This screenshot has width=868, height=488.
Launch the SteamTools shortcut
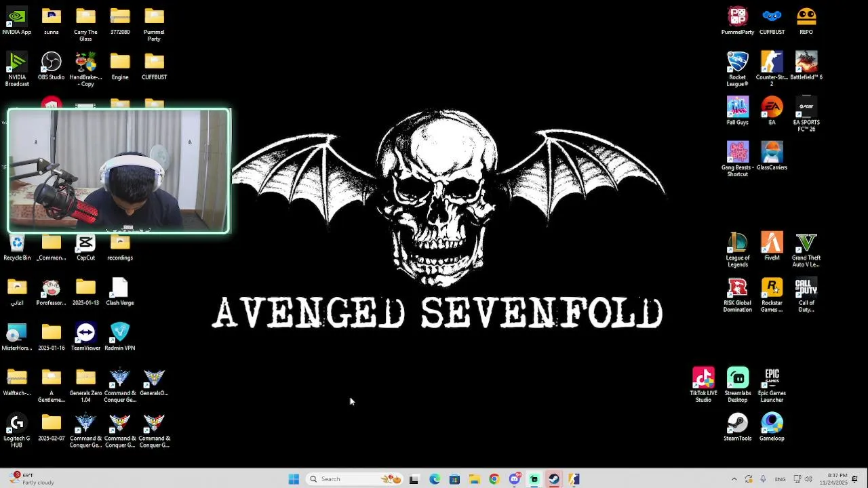[738, 428]
